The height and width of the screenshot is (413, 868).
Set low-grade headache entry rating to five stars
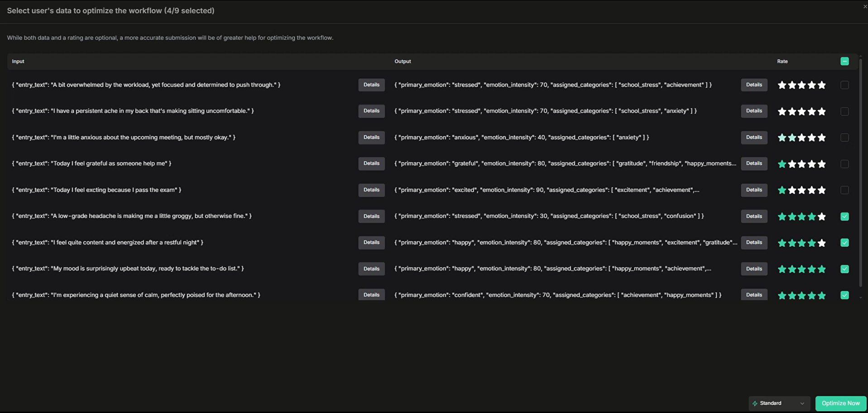(x=821, y=216)
